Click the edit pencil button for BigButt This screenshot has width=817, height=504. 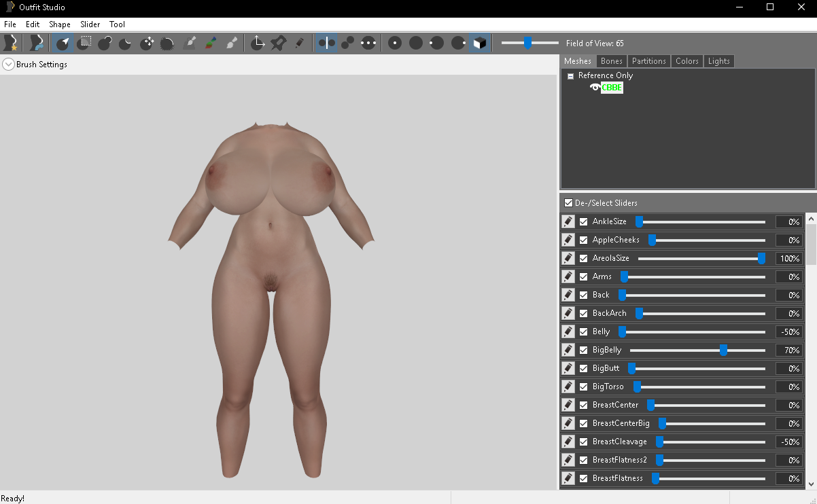pos(568,369)
